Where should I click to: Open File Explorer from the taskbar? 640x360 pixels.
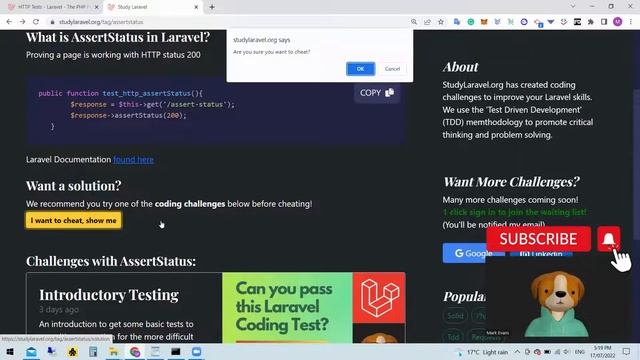click(114, 351)
